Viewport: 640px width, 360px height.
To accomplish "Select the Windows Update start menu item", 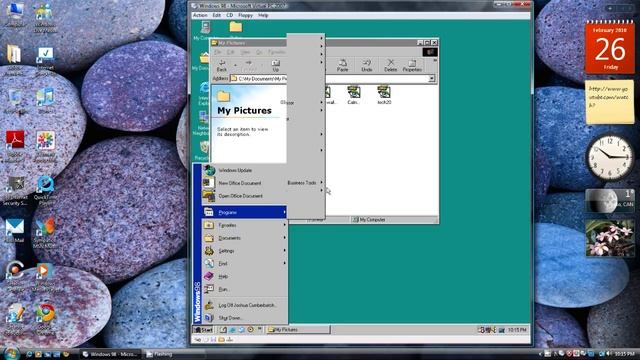I will [244, 170].
